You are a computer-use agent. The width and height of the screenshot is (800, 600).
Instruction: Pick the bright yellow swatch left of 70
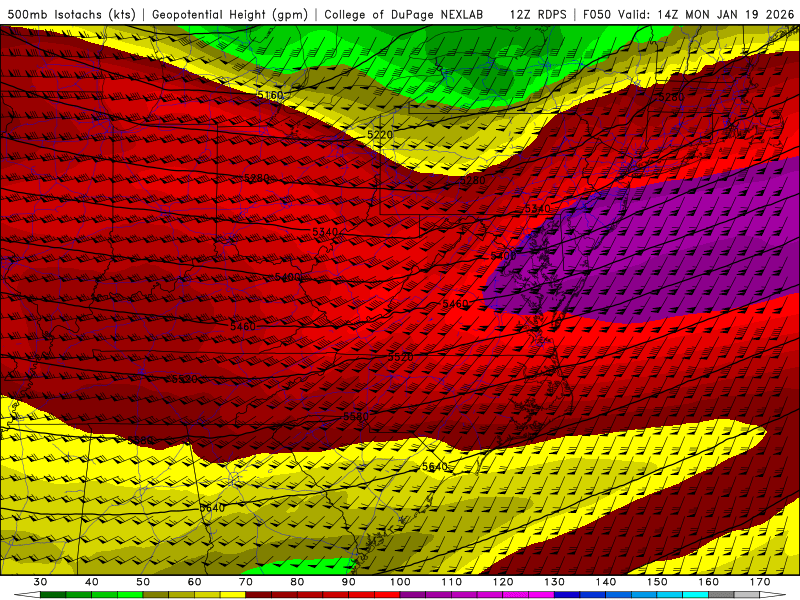[233, 595]
